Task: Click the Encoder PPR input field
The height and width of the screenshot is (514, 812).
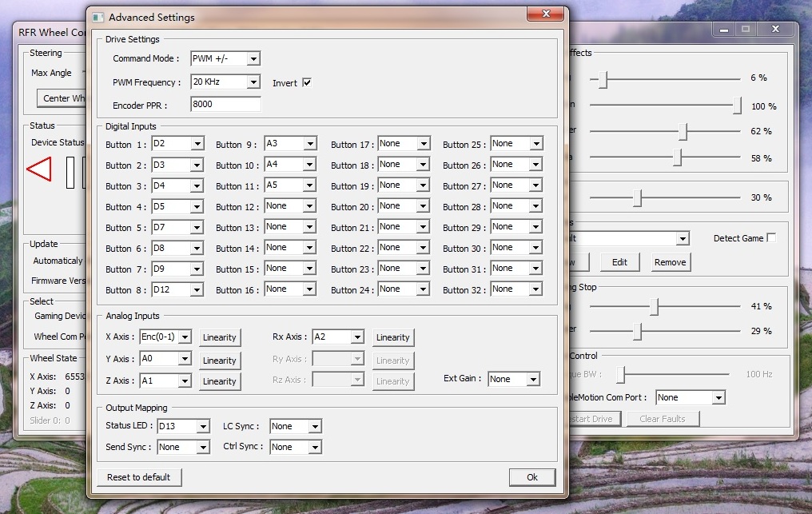Action: pyautogui.click(x=225, y=105)
